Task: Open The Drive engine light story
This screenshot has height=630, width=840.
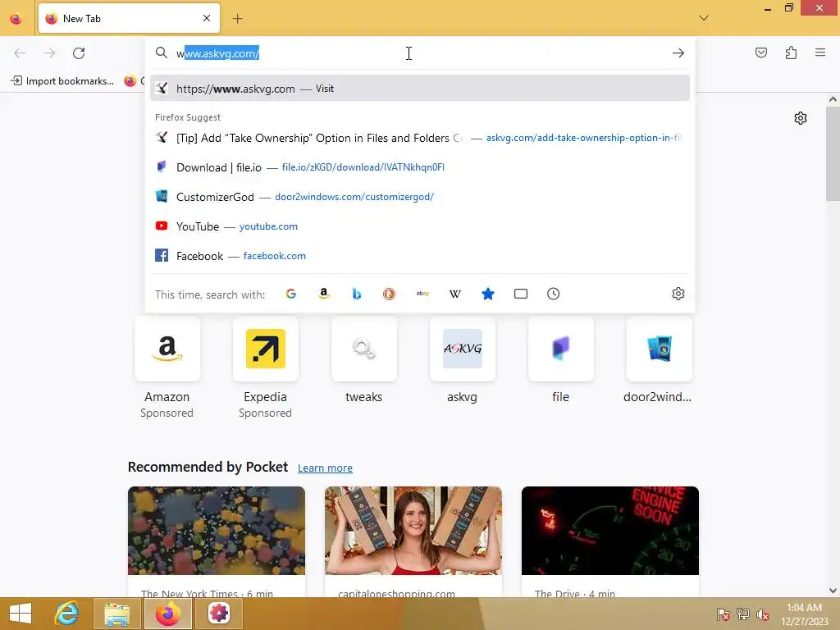Action: pyautogui.click(x=610, y=541)
